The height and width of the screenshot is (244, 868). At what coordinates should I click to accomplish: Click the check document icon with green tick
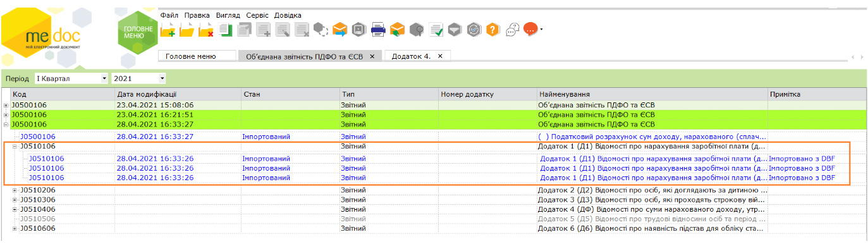pyautogui.click(x=436, y=29)
